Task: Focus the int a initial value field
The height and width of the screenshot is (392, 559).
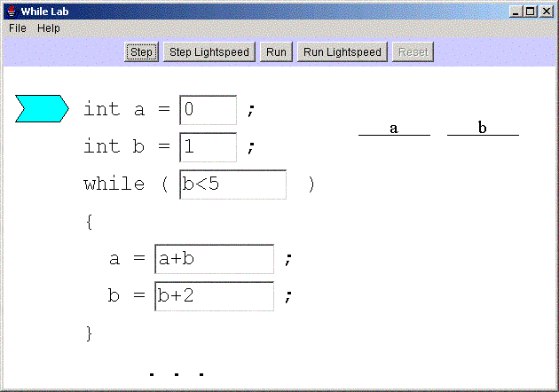Action: click(209, 110)
